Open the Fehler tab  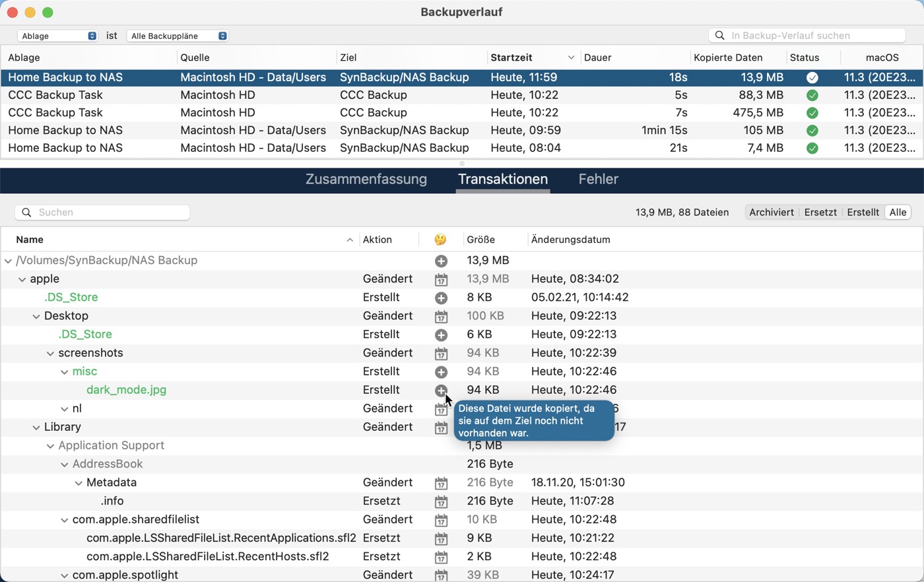pyautogui.click(x=598, y=179)
